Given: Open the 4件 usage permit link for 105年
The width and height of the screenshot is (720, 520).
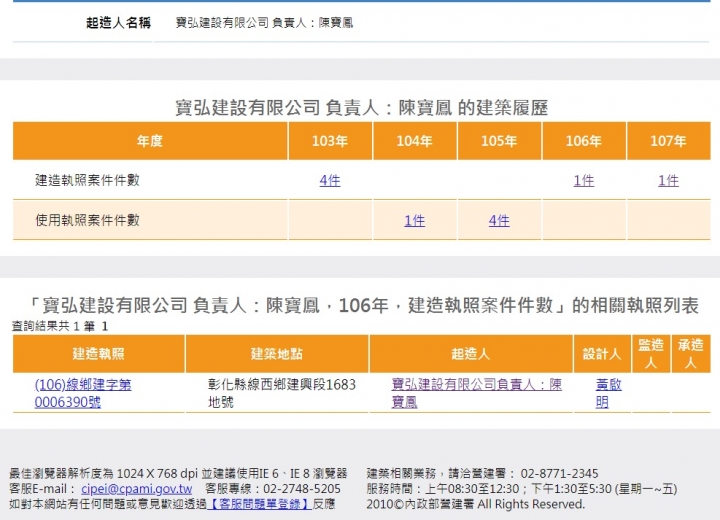Looking at the screenshot, I should coord(499,220).
